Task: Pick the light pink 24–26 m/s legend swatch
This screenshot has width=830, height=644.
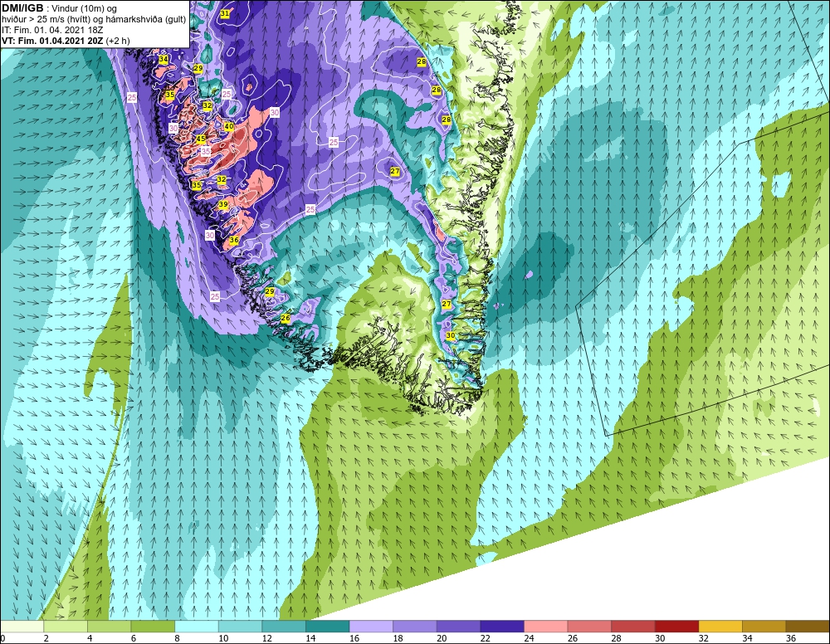Action: coord(546,627)
